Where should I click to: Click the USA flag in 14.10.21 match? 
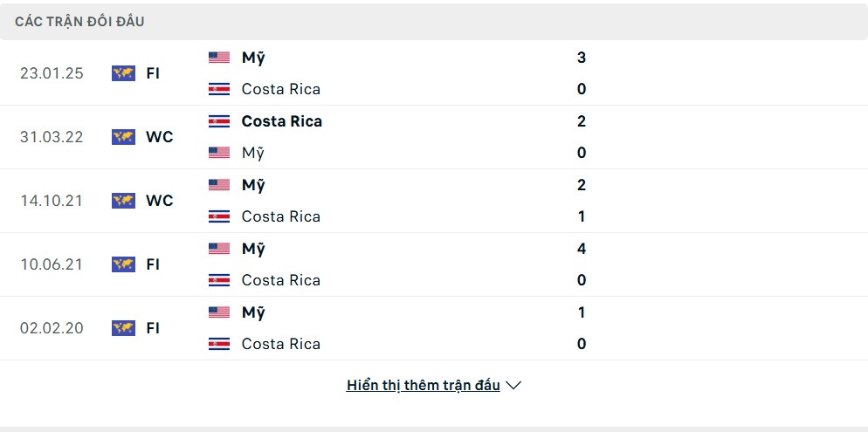coord(219,185)
